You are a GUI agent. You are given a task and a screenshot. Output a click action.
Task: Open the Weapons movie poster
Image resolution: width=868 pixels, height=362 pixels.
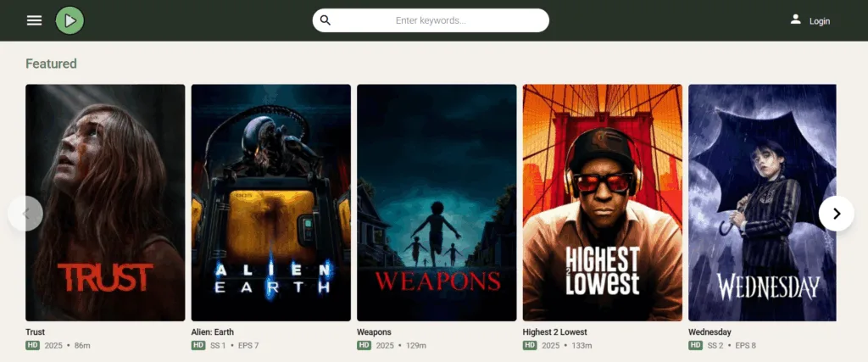click(437, 202)
